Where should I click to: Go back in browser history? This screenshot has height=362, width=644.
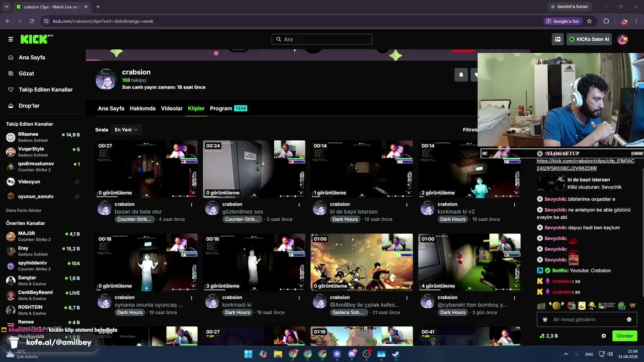[8, 21]
